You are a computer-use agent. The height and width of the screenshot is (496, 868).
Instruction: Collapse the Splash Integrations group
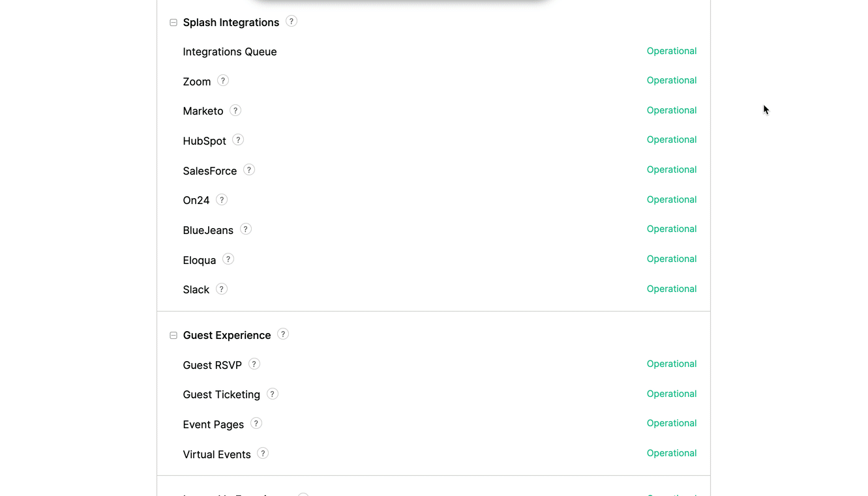173,23
